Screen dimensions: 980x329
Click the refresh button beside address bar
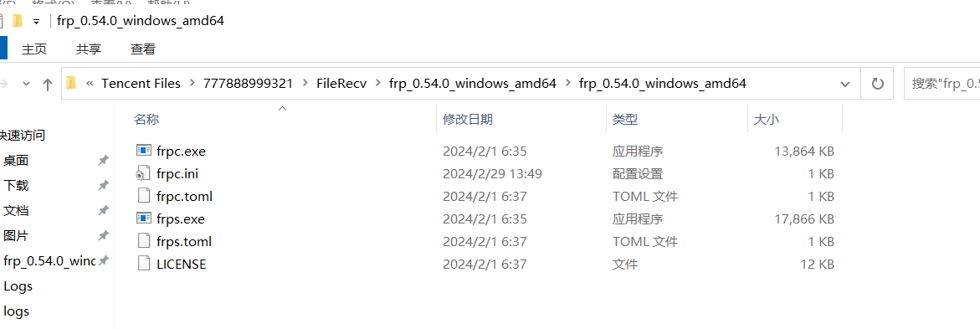pos(878,83)
